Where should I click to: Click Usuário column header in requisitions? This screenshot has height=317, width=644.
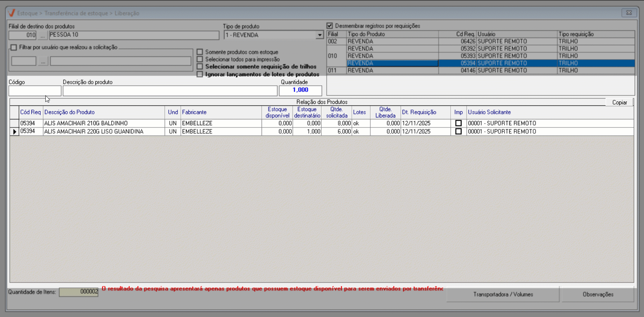(517, 34)
